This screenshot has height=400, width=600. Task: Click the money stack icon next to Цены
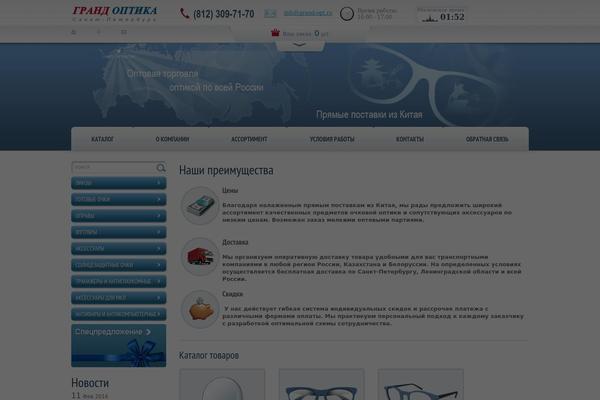pyautogui.click(x=200, y=206)
